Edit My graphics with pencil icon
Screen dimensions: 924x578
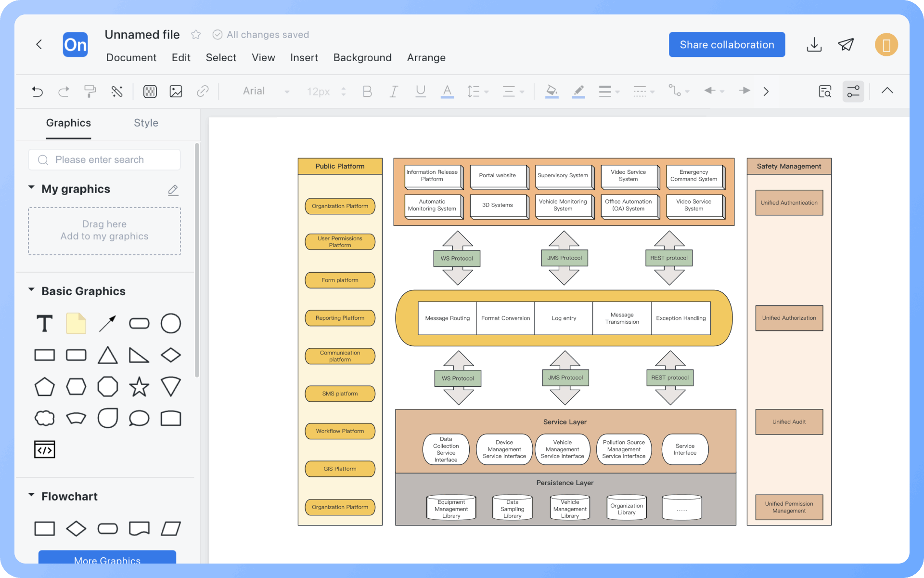pyautogui.click(x=173, y=190)
